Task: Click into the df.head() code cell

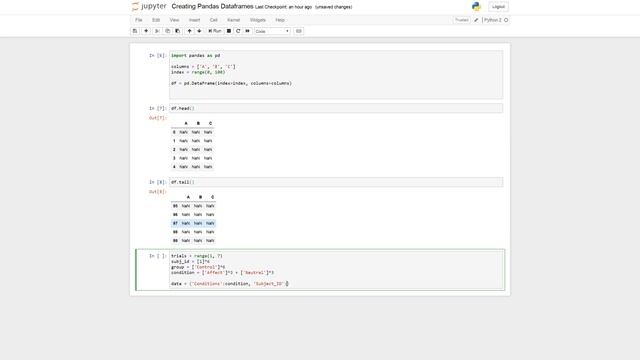Action: coord(336,108)
